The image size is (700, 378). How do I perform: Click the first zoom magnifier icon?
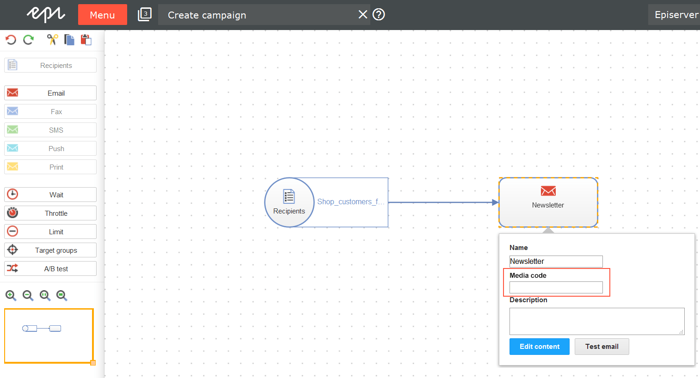11,295
